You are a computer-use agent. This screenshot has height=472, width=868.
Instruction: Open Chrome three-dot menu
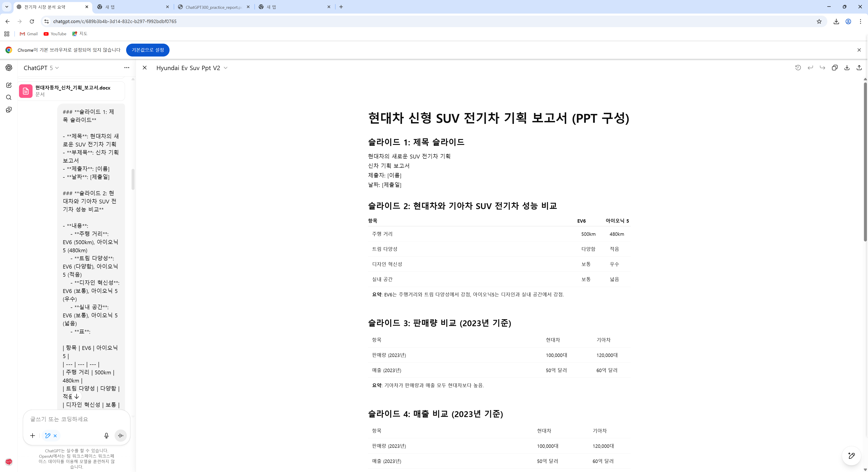coord(861,21)
